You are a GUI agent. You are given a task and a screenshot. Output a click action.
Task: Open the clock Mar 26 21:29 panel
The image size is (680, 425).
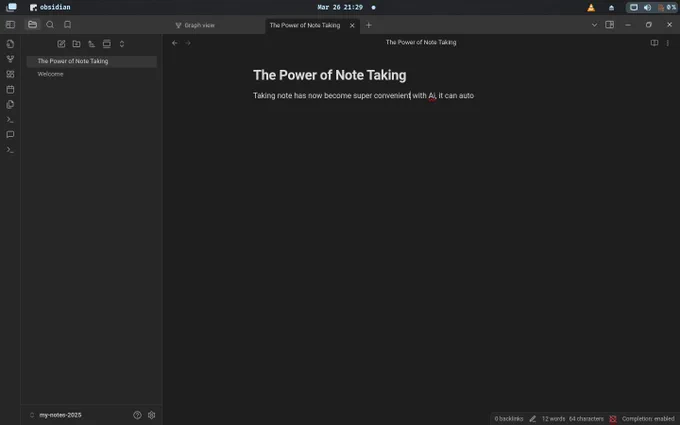[x=340, y=7]
